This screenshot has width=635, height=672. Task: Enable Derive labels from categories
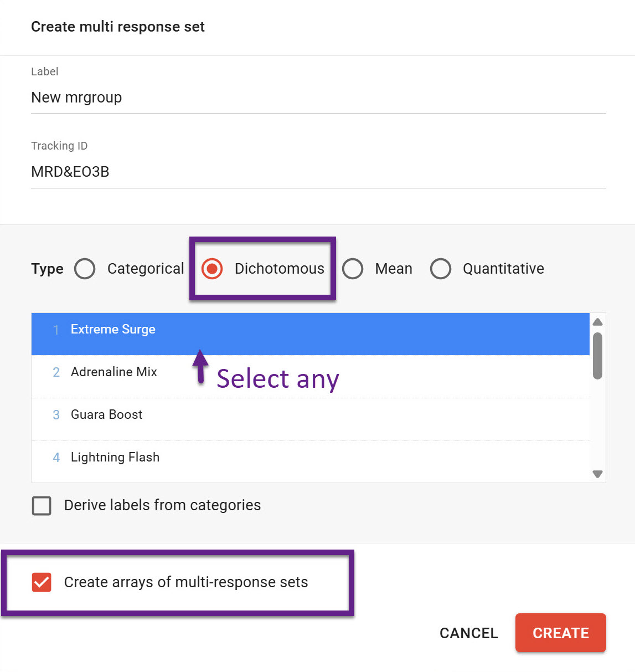pos(42,505)
